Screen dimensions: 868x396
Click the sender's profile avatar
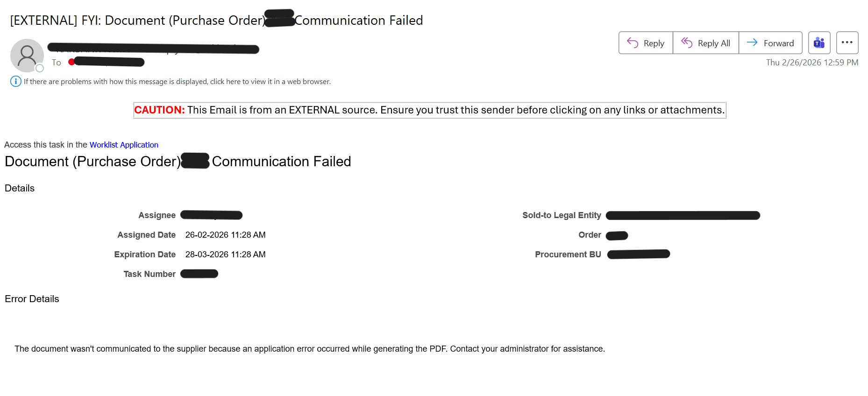click(x=27, y=55)
